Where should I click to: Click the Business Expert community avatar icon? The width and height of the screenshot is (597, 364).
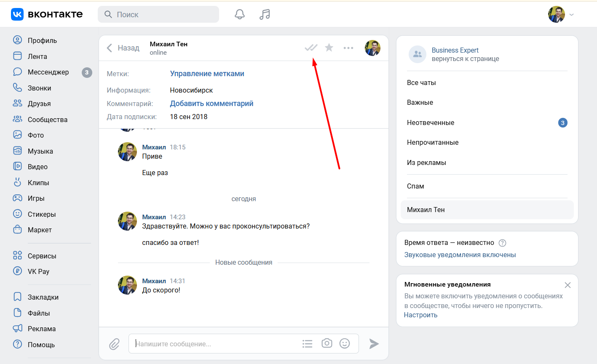418,54
